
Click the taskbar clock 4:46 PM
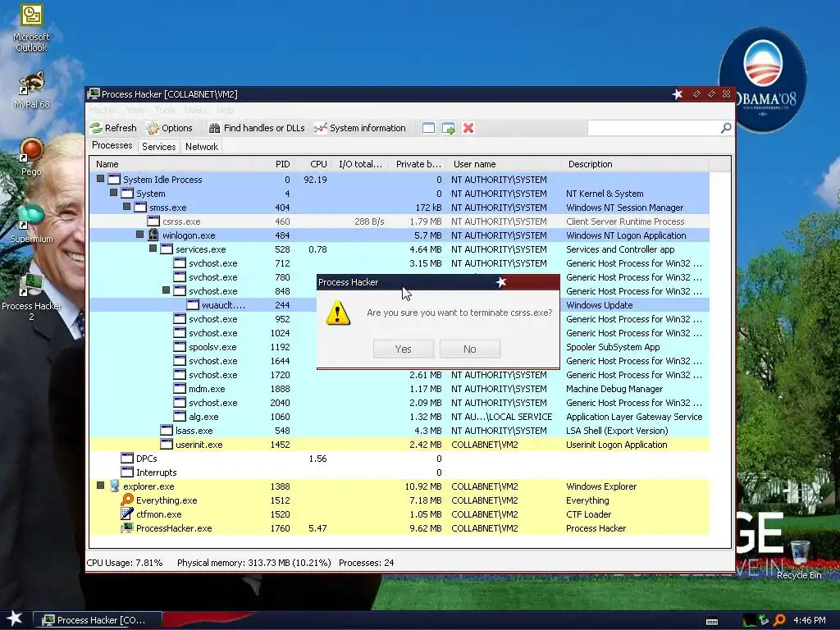click(x=810, y=620)
